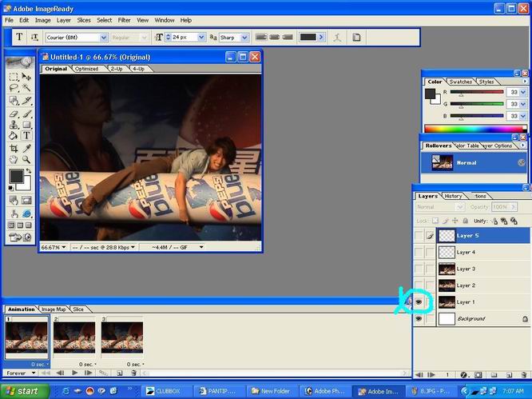Click the text orientation icon in options bar

point(34,37)
